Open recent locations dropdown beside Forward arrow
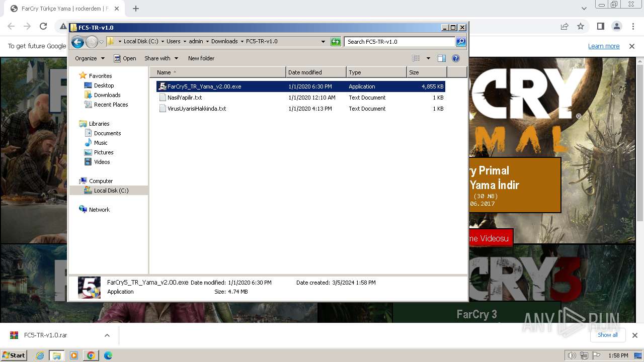The width and height of the screenshot is (644, 362). tap(101, 42)
